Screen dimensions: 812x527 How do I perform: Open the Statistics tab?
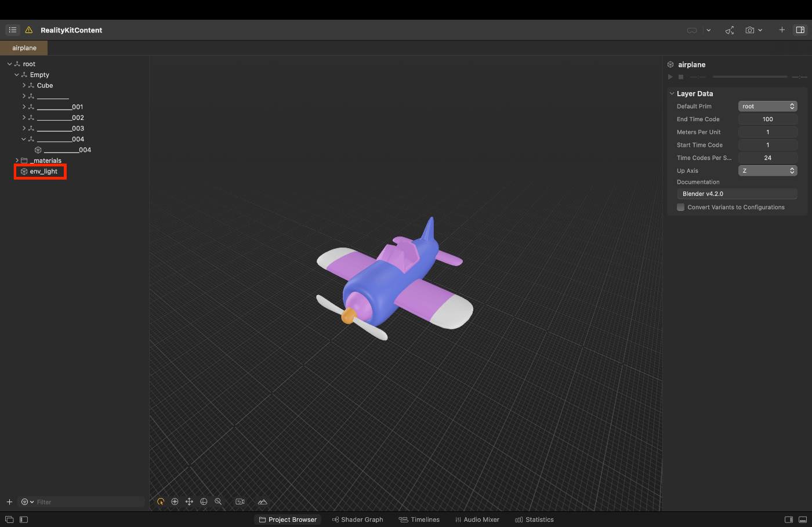click(x=534, y=519)
